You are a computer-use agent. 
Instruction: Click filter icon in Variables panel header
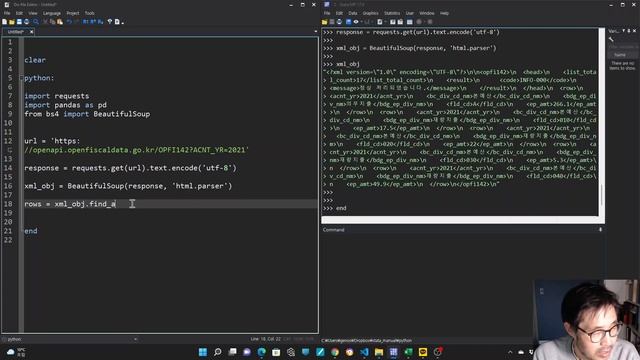pyautogui.click(x=624, y=31)
